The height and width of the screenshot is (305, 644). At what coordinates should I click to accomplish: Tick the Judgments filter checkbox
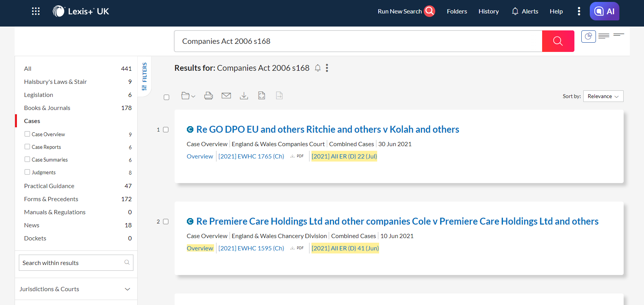(x=27, y=172)
